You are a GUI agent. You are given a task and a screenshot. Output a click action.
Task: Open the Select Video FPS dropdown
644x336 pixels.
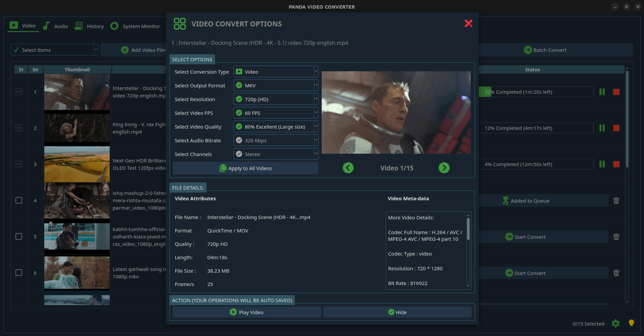(x=276, y=113)
